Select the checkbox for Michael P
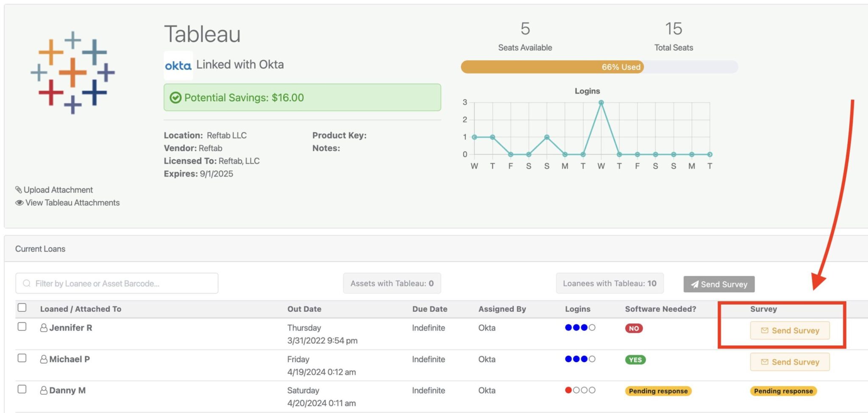 (22, 358)
